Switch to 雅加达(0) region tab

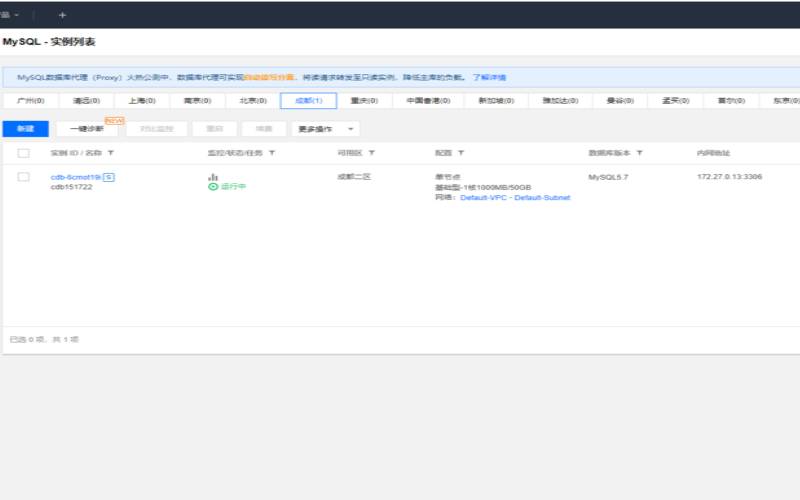[x=560, y=101]
